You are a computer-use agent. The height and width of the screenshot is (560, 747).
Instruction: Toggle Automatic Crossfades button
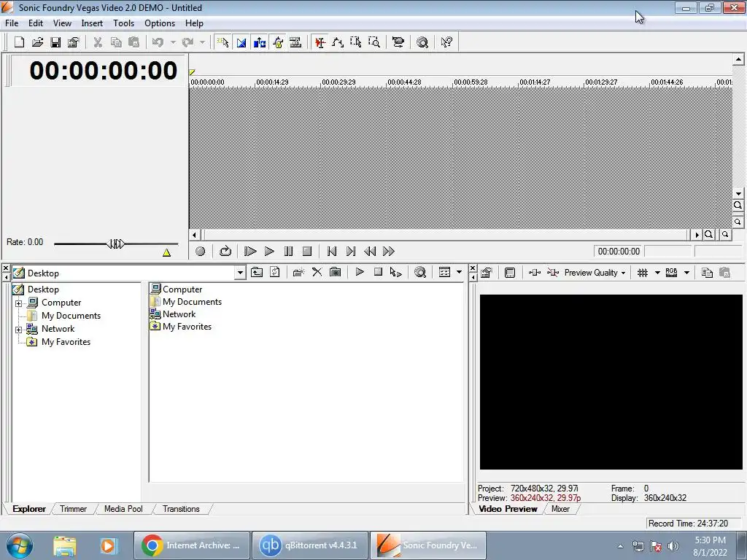click(x=241, y=42)
